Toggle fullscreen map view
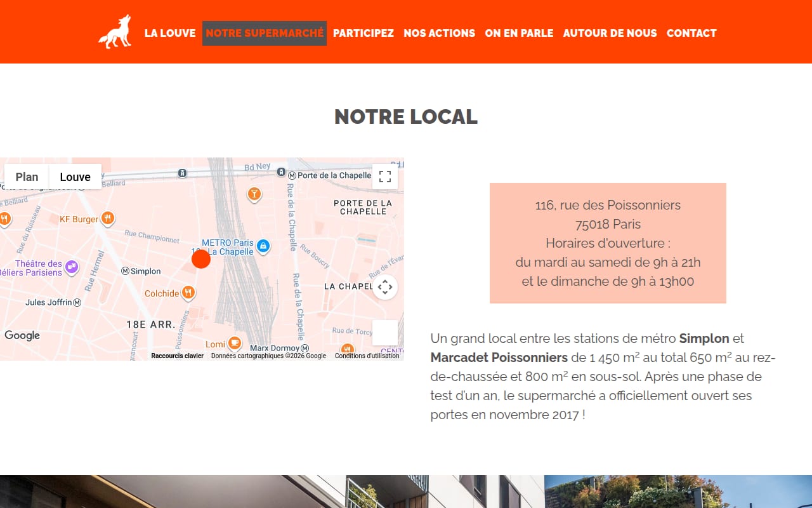812x508 pixels. pyautogui.click(x=385, y=177)
